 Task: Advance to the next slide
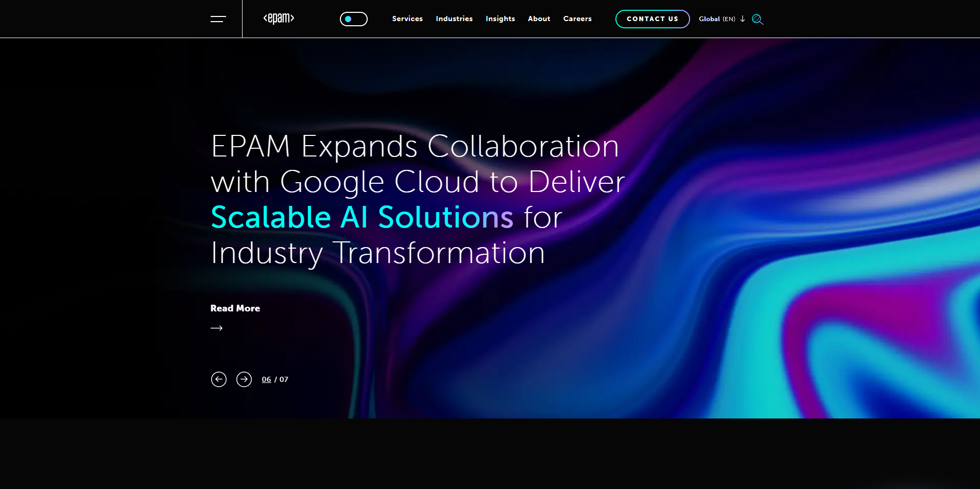coord(244,379)
